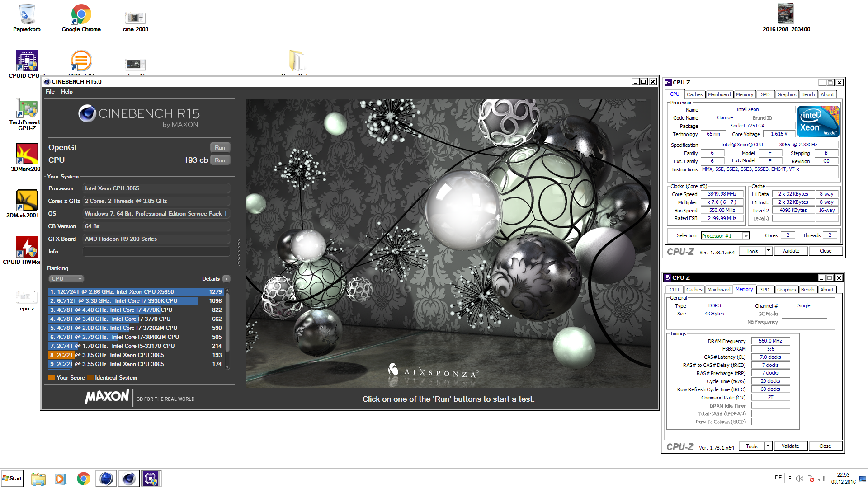
Task: Open the CPUID CPU-Z desktop shortcut
Action: [x=27, y=64]
